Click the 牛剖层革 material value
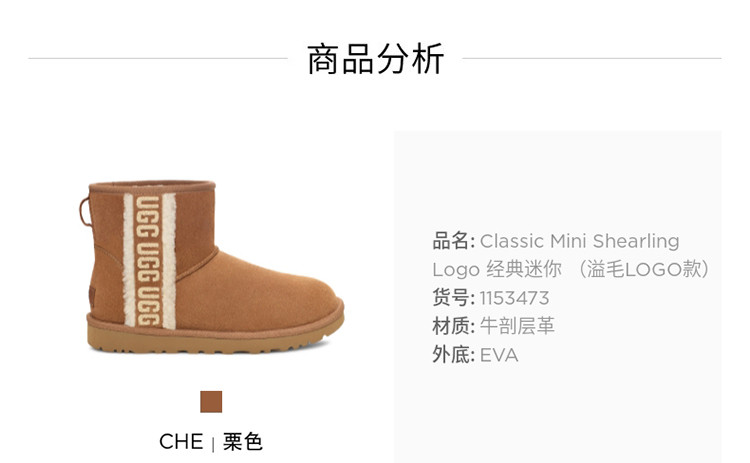Screen dimensions: 750x463 517,327
